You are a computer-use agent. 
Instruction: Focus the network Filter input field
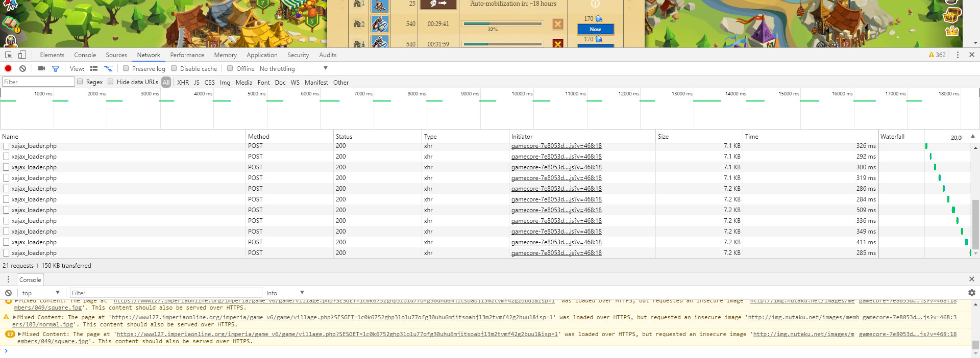tap(38, 82)
